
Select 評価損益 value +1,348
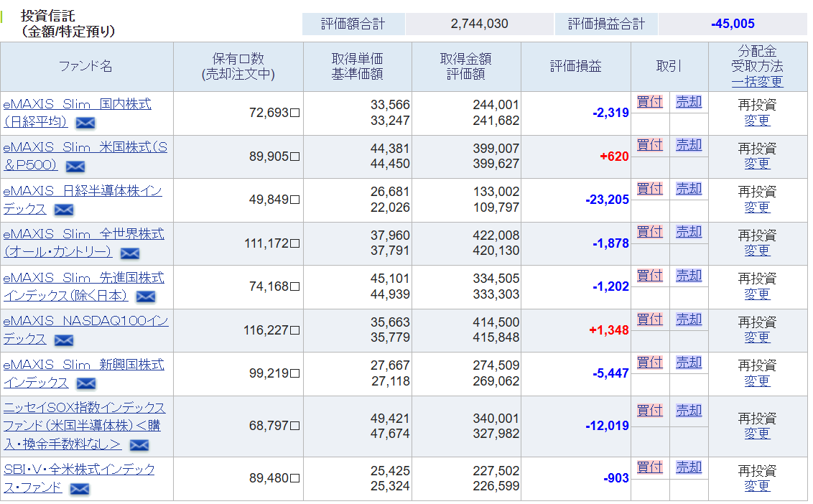tap(609, 330)
